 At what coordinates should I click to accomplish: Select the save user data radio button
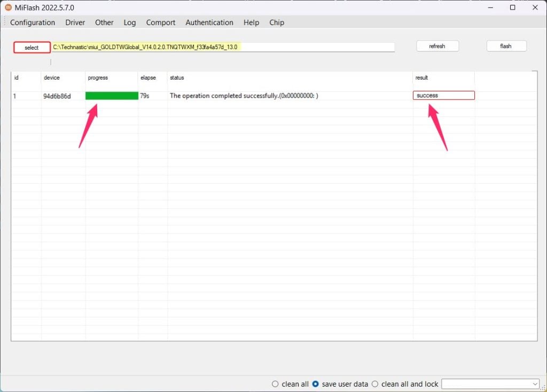coord(315,384)
